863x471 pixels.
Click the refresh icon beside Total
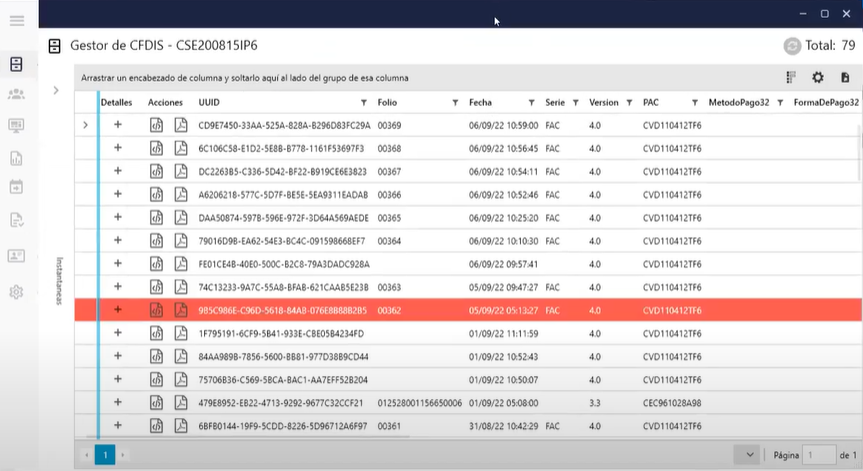(792, 46)
